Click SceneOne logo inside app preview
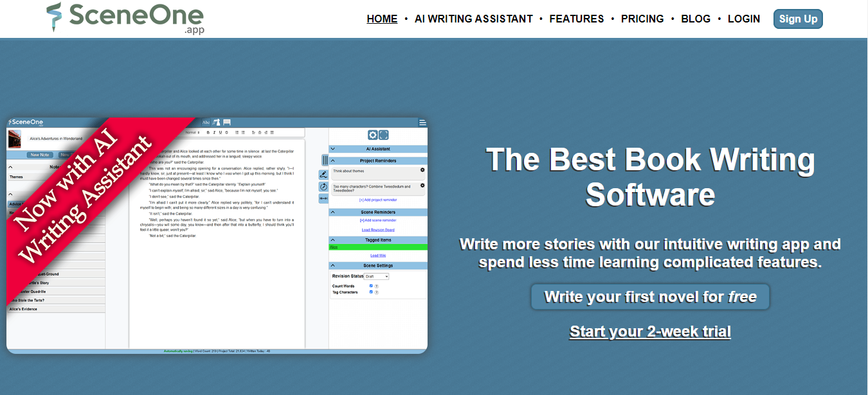Image resolution: width=868 pixels, height=395 pixels. (x=26, y=123)
